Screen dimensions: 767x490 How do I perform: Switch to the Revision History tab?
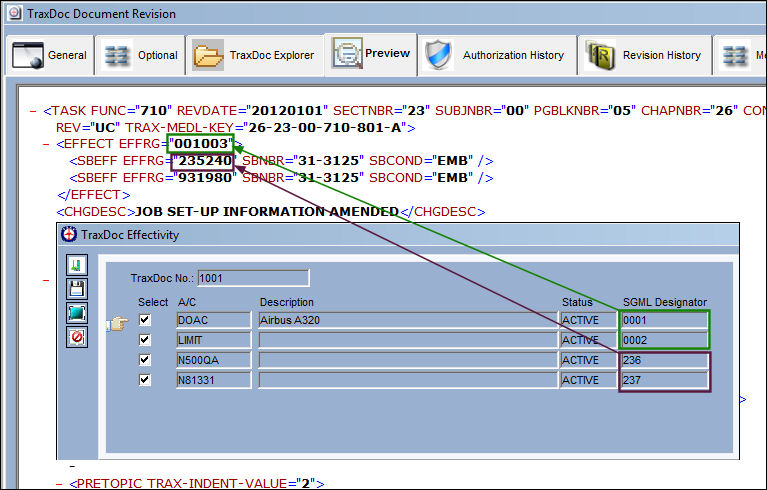click(645, 55)
